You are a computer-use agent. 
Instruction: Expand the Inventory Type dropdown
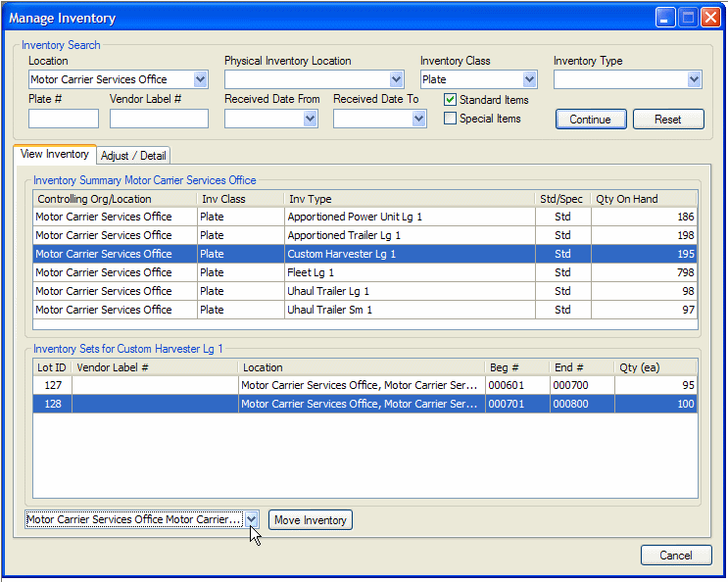pyautogui.click(x=694, y=80)
